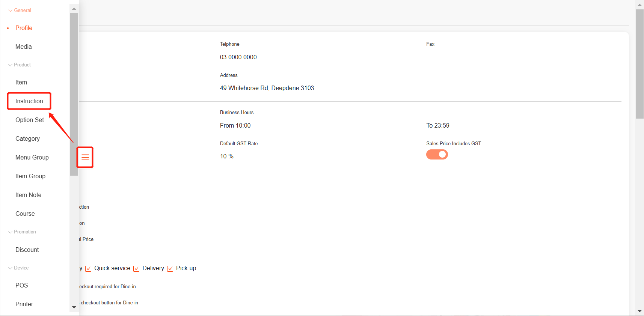This screenshot has height=316, width=644.
Task: Navigate to Discount under Promotion
Action: (x=27, y=250)
